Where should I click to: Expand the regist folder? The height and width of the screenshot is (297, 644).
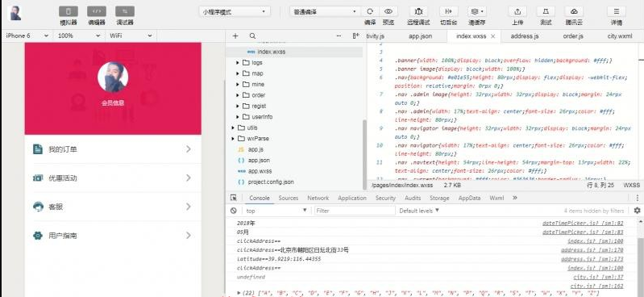[238, 106]
